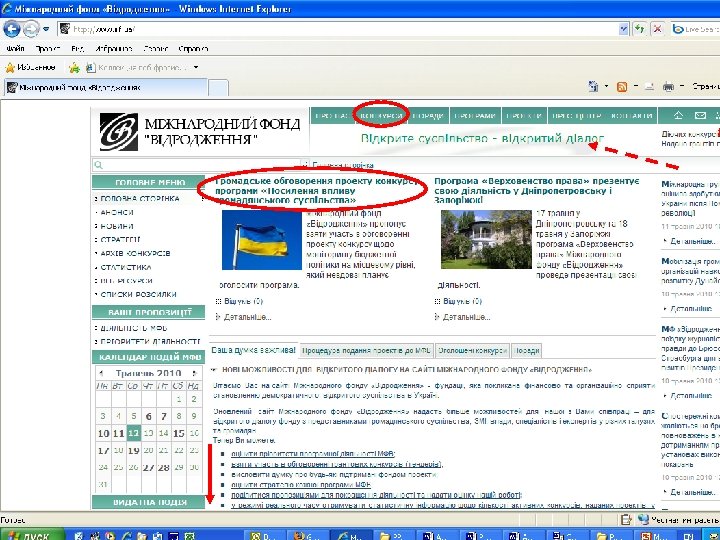Open the Конкурси site navigation item
The width and height of the screenshot is (720, 540).
pos(381,116)
